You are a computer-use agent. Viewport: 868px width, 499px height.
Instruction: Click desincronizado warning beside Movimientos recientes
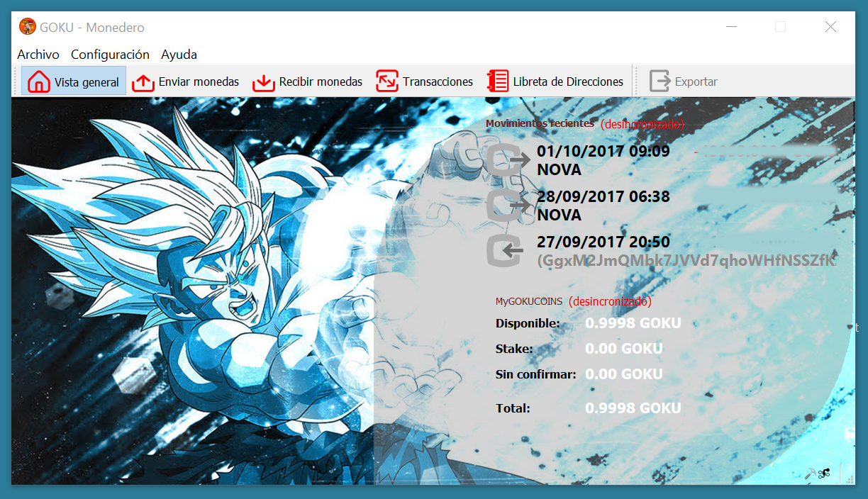tap(642, 124)
